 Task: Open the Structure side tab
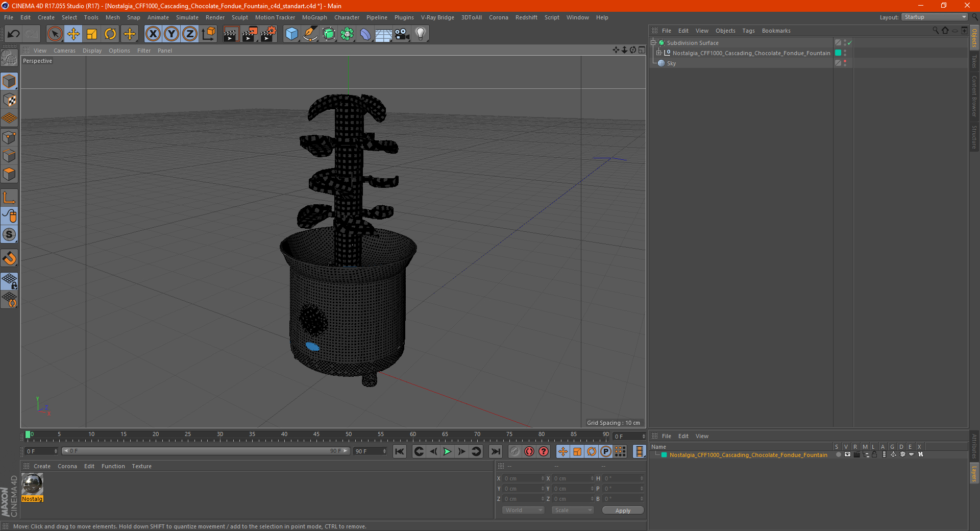click(974, 137)
